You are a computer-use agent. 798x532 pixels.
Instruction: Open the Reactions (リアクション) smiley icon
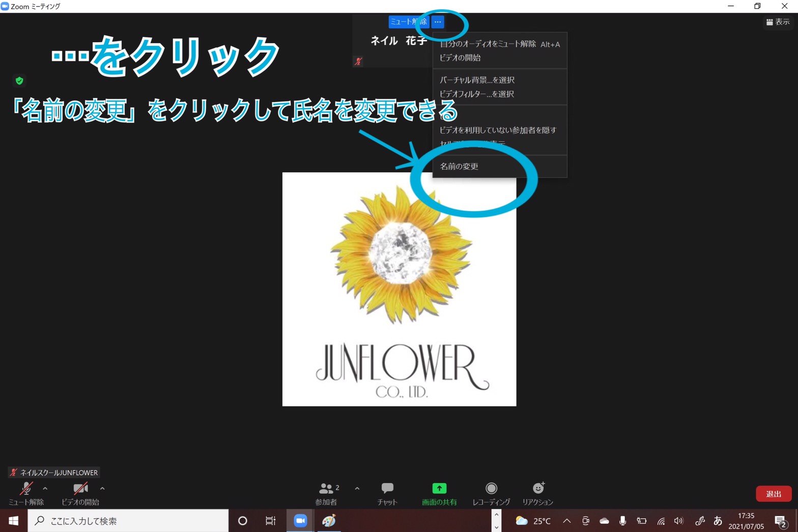pos(538,489)
